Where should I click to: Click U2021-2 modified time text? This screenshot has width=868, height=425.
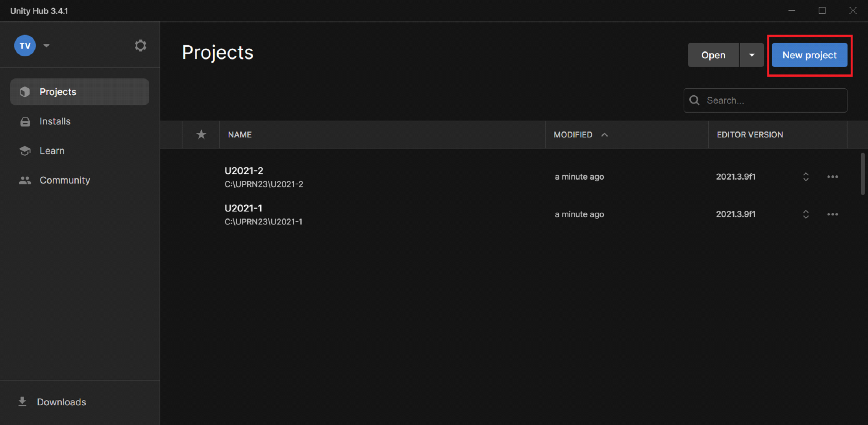[x=579, y=177]
